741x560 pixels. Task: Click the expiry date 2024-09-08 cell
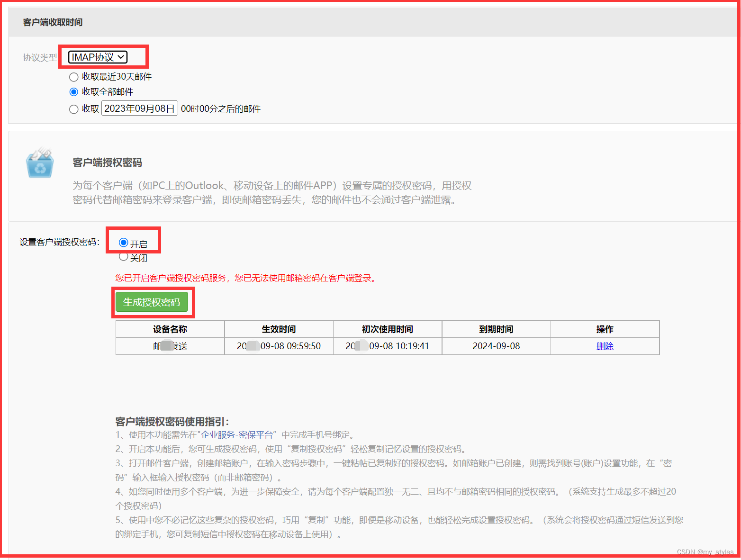(x=496, y=346)
